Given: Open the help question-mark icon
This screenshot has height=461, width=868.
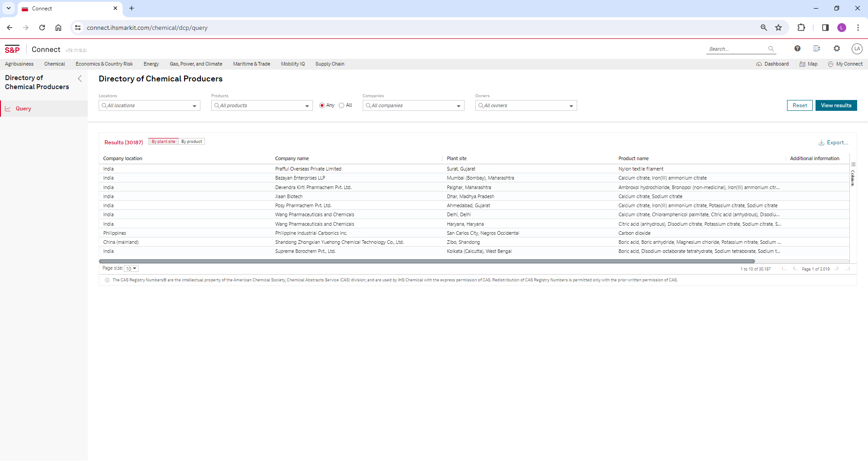Looking at the screenshot, I should click(x=797, y=48).
